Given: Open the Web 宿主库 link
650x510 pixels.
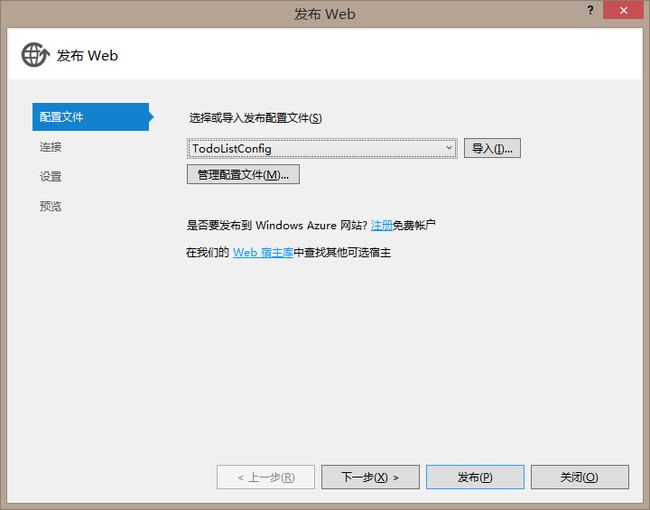Looking at the screenshot, I should point(263,253).
